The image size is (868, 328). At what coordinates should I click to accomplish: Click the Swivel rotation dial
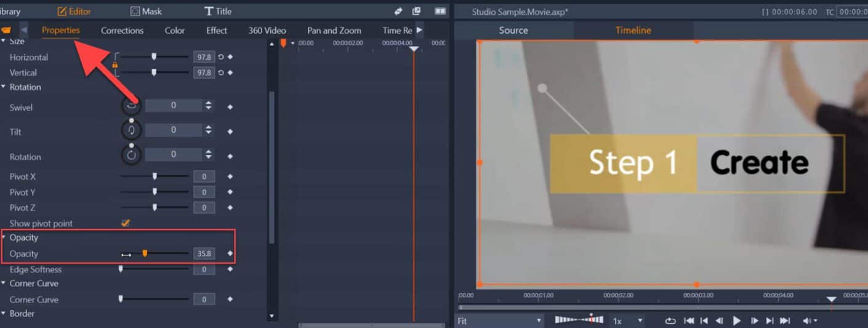pos(131,105)
